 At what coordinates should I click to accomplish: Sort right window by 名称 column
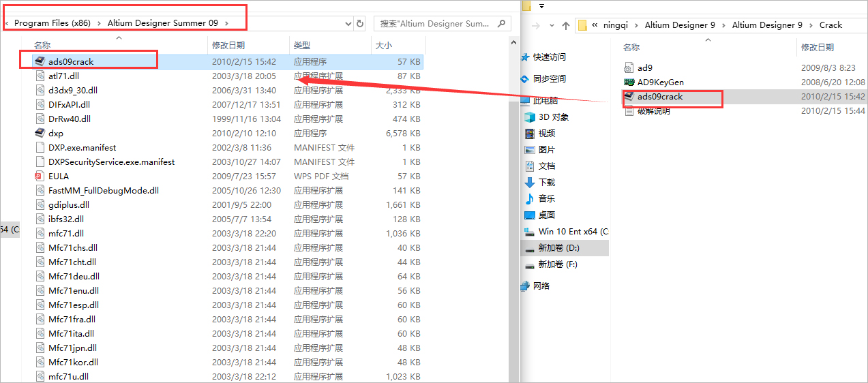pyautogui.click(x=631, y=47)
